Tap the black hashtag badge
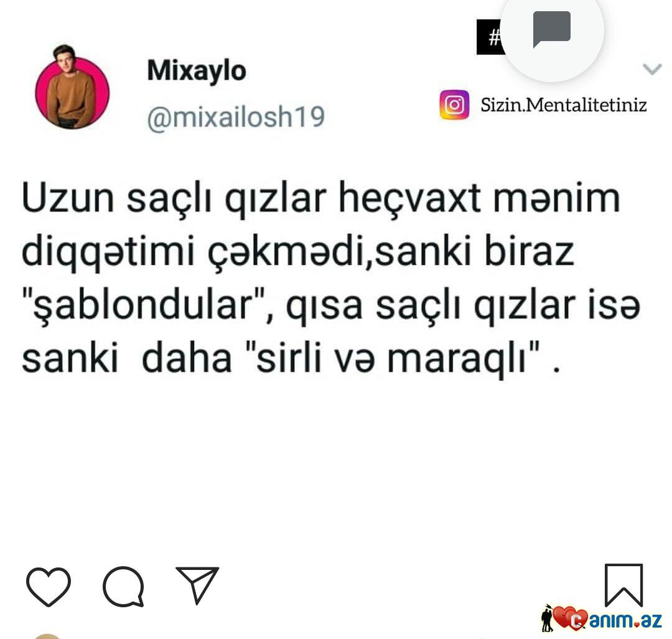Viewport: 672px width, 639px height. (490, 37)
